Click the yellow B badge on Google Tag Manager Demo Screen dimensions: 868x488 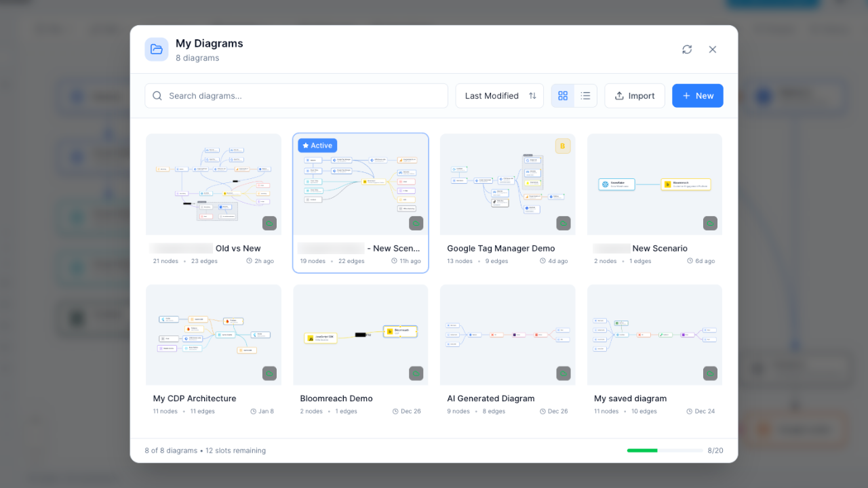coord(562,146)
